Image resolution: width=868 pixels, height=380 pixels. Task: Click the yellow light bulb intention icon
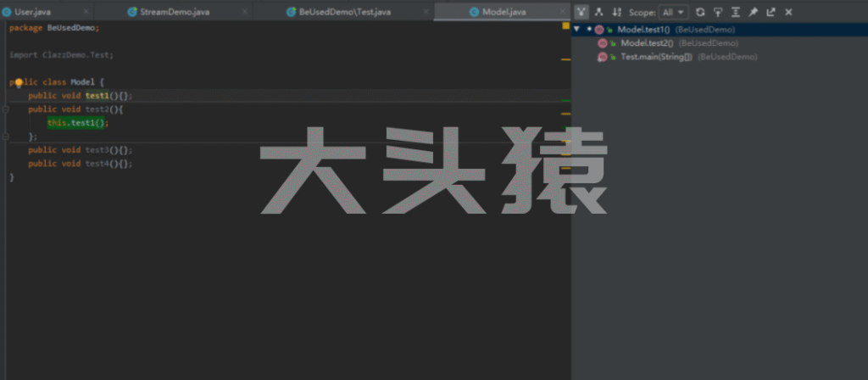coord(19,82)
